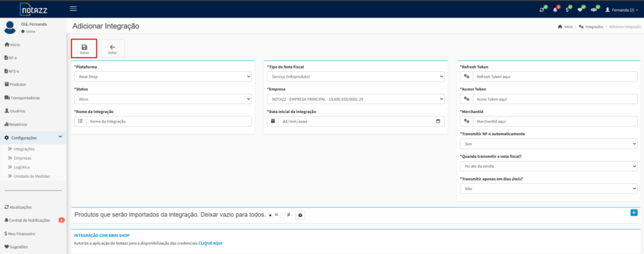Image resolution: width=644 pixels, height=254 pixels.
Task: Select the equals (=) radio button
Action: pos(270,215)
